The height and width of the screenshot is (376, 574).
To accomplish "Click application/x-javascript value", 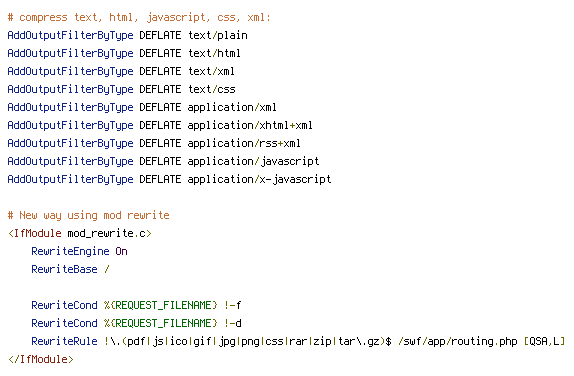I will (x=260, y=179).
